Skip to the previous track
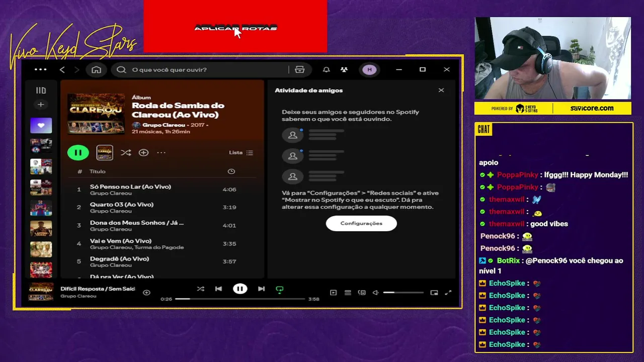 tap(218, 289)
